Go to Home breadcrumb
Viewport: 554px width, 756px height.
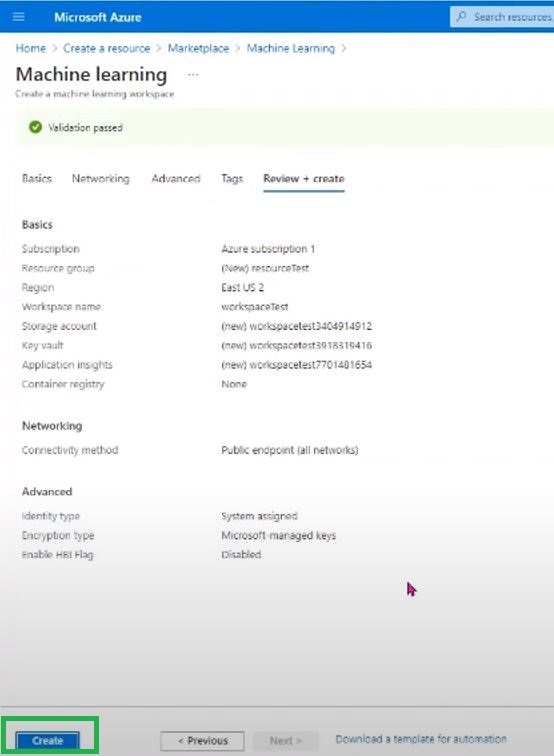(x=30, y=48)
